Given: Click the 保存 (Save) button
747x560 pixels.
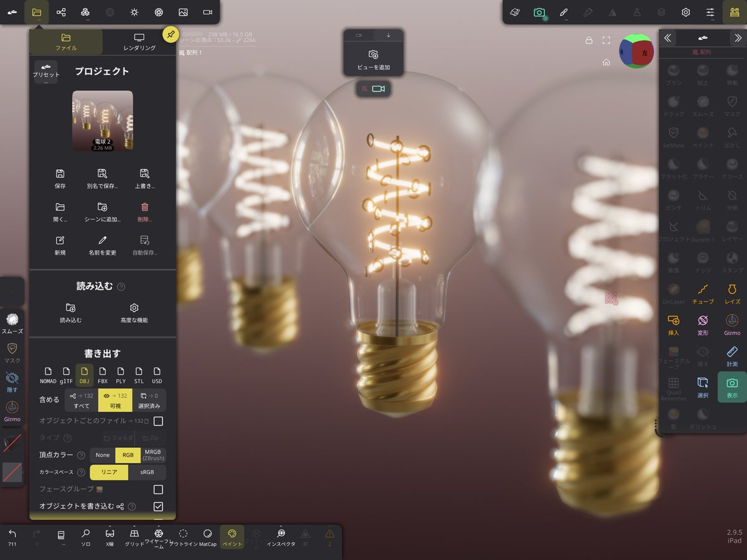Looking at the screenshot, I should click(60, 179).
